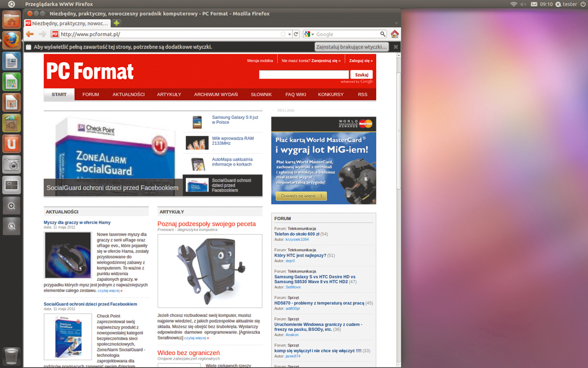This screenshot has width=588, height=368.
Task: Bookmark the page with the star icon
Action: pos(283,34)
